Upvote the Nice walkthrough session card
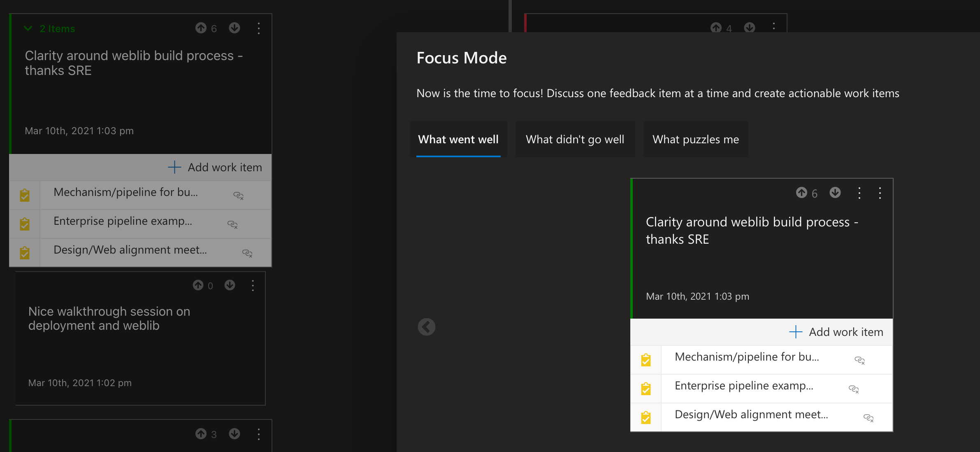The image size is (980, 452). (x=199, y=285)
